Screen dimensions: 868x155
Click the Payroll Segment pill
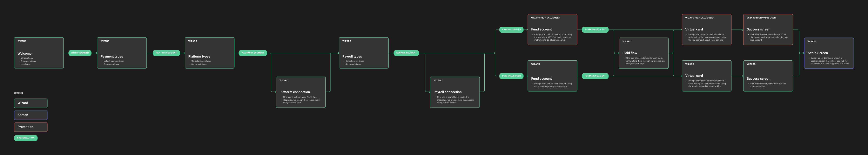tap(406, 53)
